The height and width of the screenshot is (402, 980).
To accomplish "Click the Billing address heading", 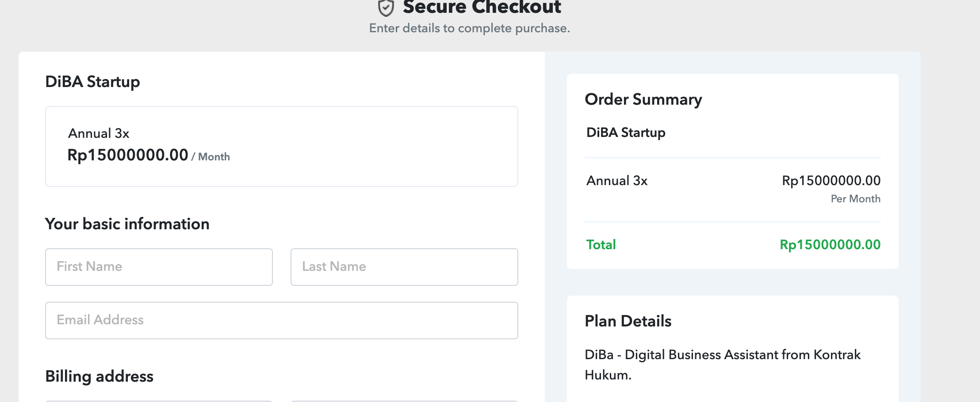I will (x=100, y=376).
